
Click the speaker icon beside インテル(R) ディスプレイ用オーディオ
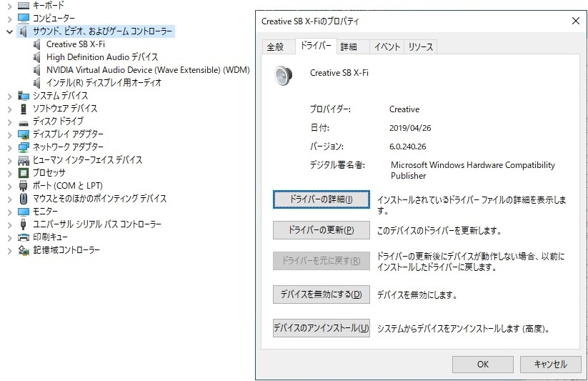tap(36, 83)
